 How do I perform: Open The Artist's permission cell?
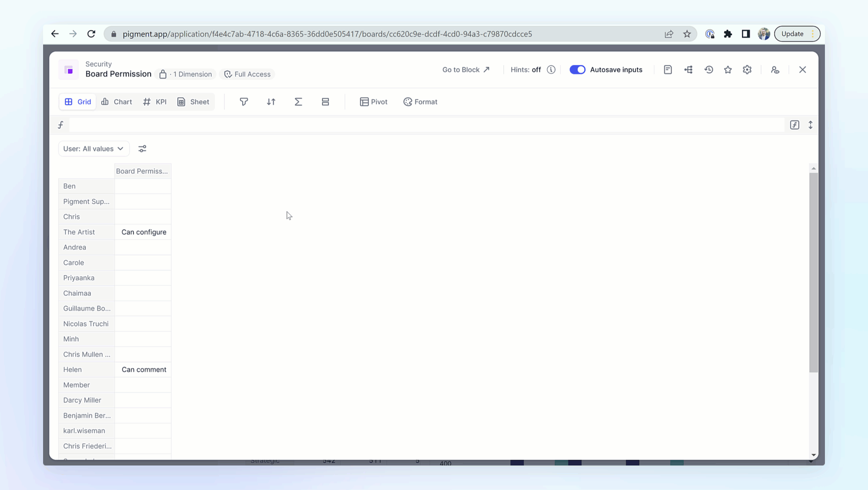(x=143, y=232)
